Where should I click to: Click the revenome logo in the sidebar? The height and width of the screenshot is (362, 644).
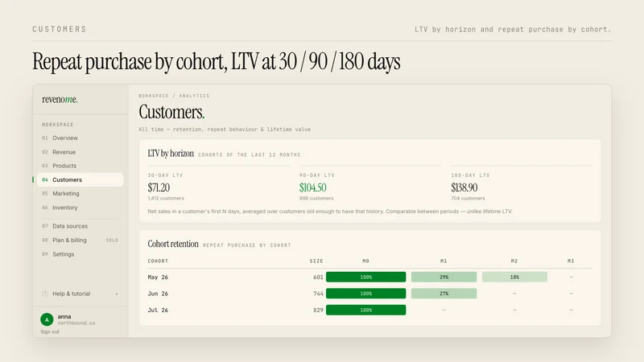(60, 99)
